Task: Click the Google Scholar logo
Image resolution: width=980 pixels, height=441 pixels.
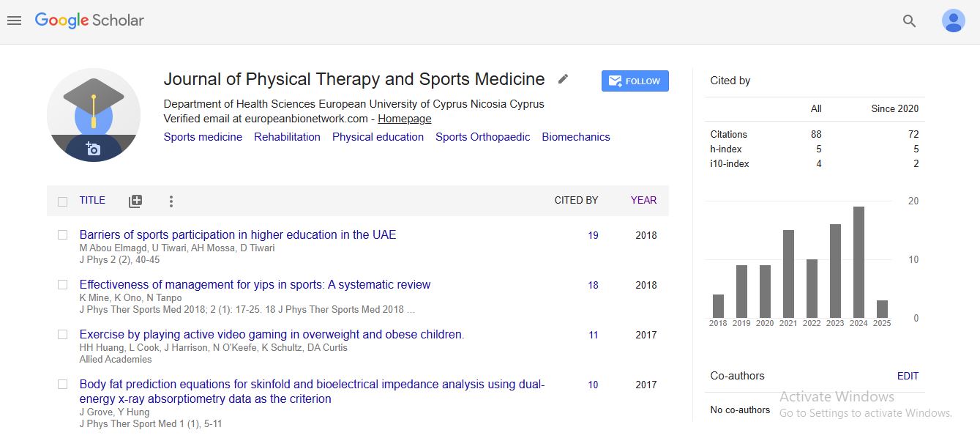Action: pos(89,21)
